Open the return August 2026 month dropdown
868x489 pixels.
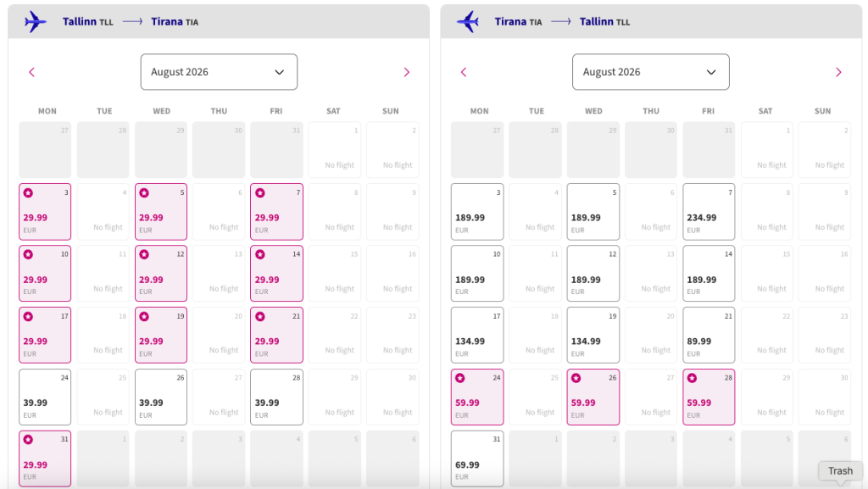(650, 72)
